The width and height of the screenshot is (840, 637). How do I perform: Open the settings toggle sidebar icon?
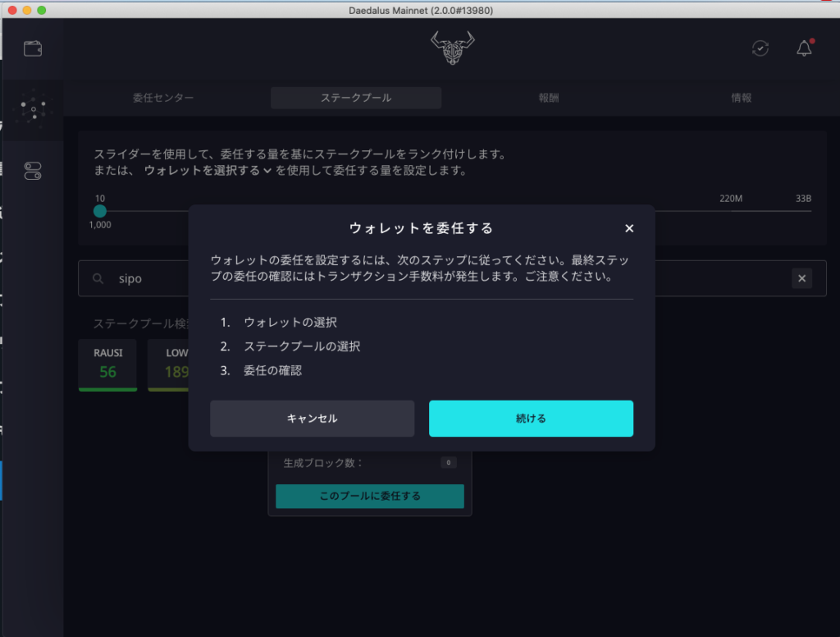pos(33,171)
